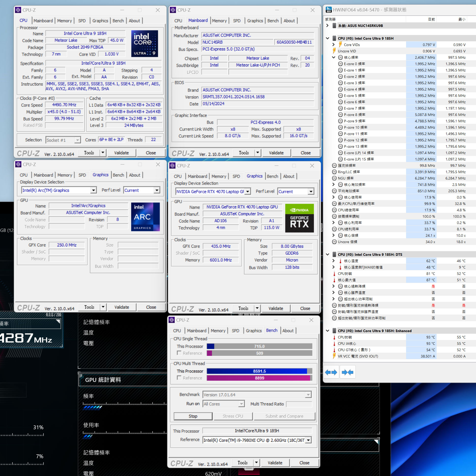Click thermometer icon of CPU GT核心 row
Image resolution: width=476 pixels, height=476 pixels.
coord(334,350)
